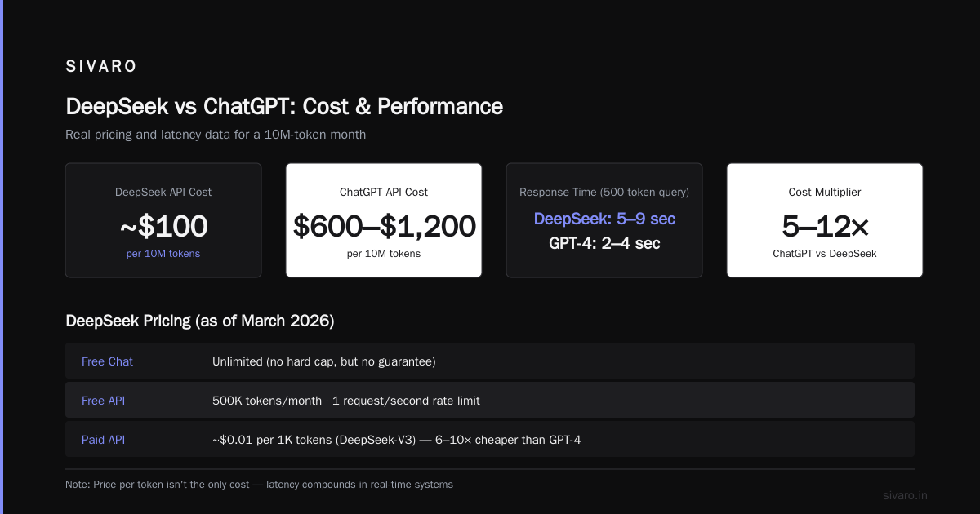Click the DeepSeek Pricing section heading
Image resolution: width=980 pixels, height=514 pixels.
[x=200, y=321]
